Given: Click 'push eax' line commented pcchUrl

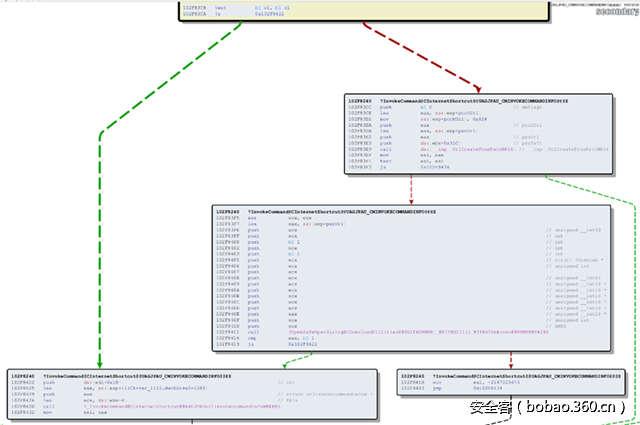Looking at the screenshot, I should coord(445,125).
